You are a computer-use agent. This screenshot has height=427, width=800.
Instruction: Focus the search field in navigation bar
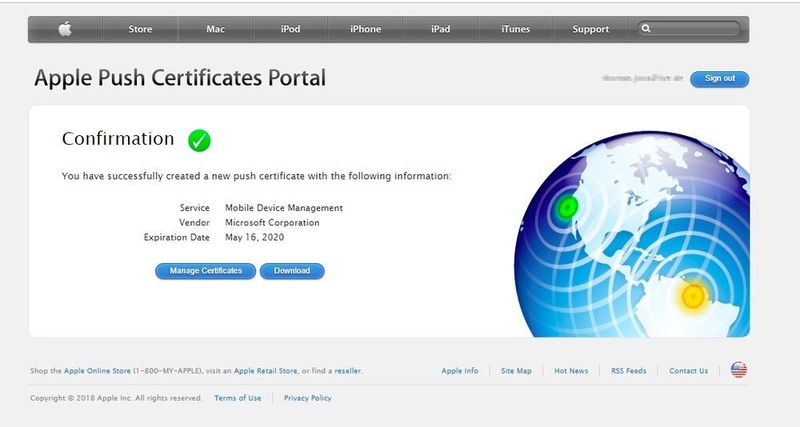(x=689, y=29)
